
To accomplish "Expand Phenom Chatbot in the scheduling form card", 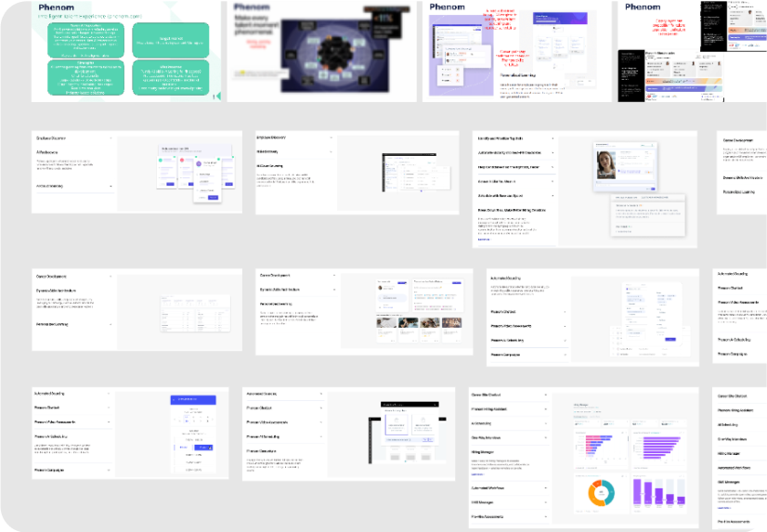I will point(528,311).
